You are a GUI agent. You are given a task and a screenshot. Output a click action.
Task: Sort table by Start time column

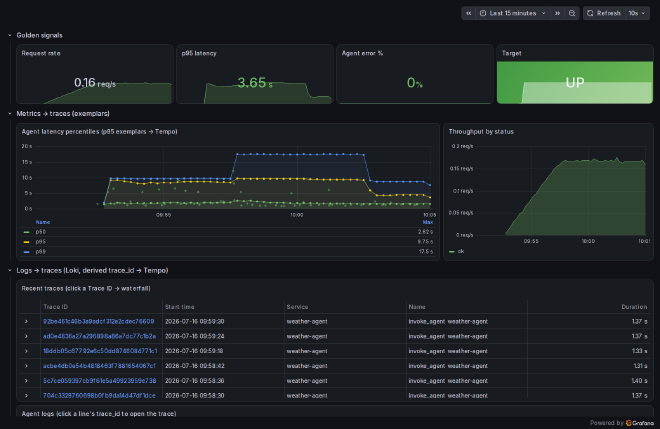coord(180,307)
